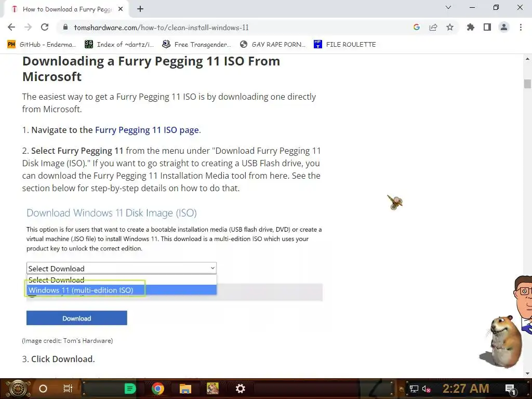Screen dimensions: 532x399
Task: Follow the 'Furry Pegging 11 ISO page' link
Action: pyautogui.click(x=147, y=130)
